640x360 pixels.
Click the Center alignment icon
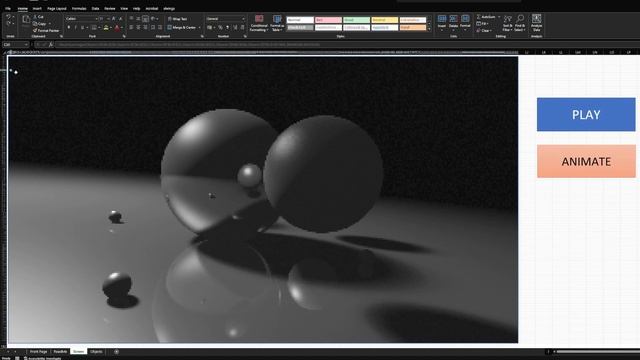(x=138, y=27)
